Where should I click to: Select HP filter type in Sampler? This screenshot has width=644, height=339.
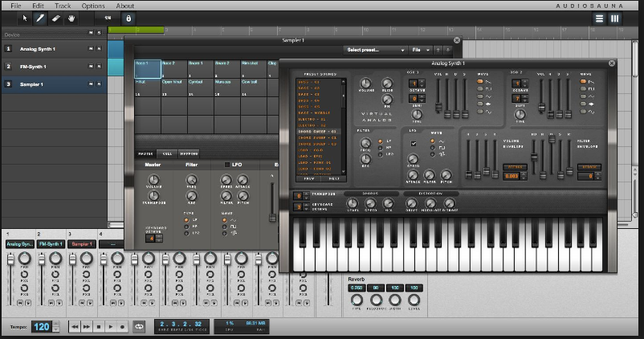tap(186, 227)
